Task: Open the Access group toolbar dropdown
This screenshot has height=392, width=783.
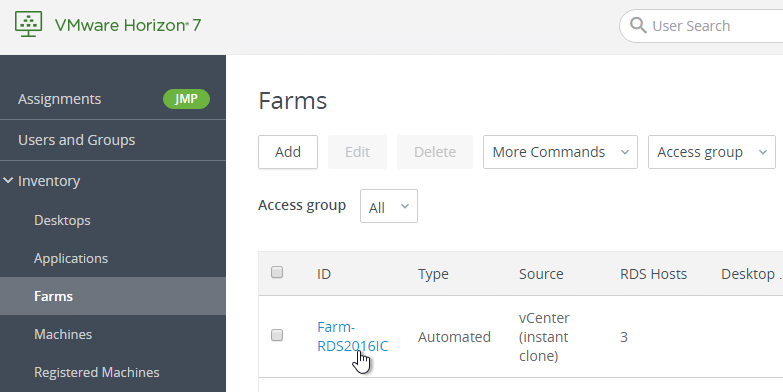Action: (712, 152)
